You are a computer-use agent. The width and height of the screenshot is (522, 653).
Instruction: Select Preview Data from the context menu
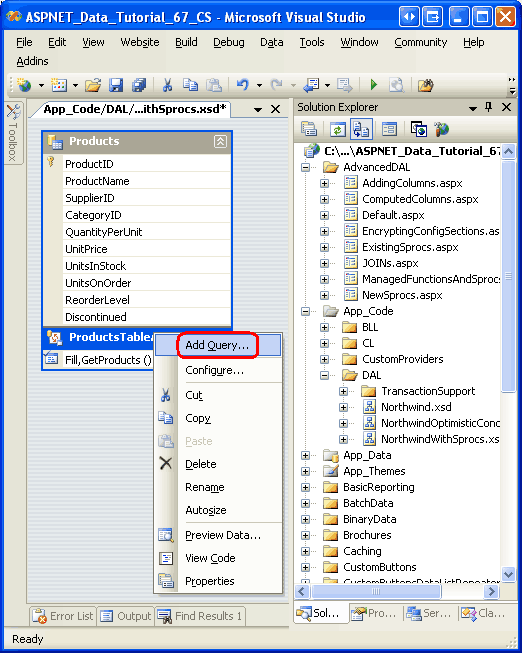click(222, 535)
